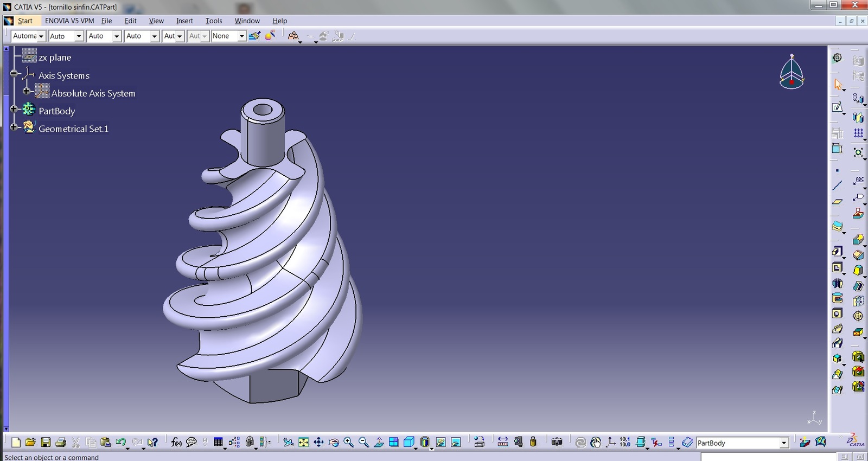Screen dimensions: 868x461
Task: Select Absolute Axis System in tree
Action: (x=93, y=93)
